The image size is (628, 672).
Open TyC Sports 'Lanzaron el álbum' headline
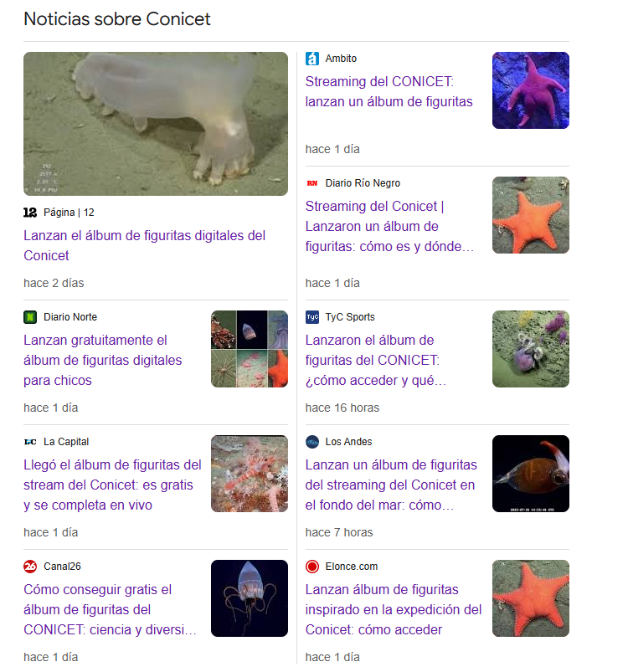pos(375,360)
